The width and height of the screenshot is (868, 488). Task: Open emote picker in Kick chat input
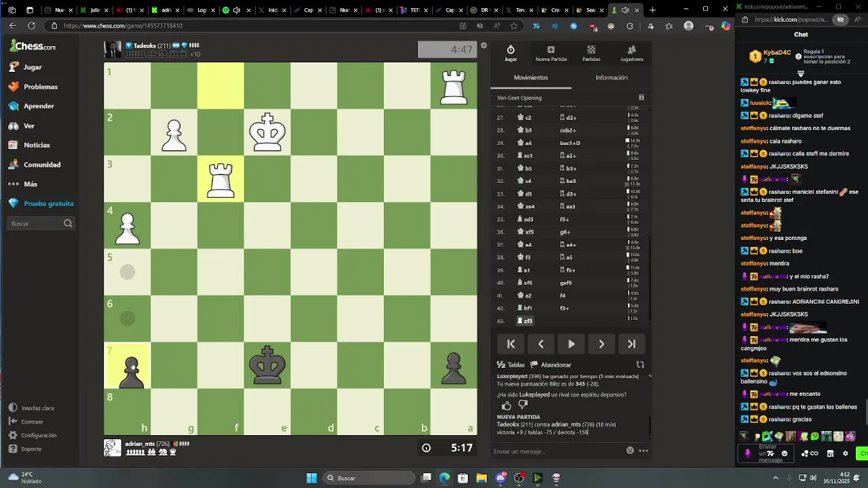coord(785,453)
